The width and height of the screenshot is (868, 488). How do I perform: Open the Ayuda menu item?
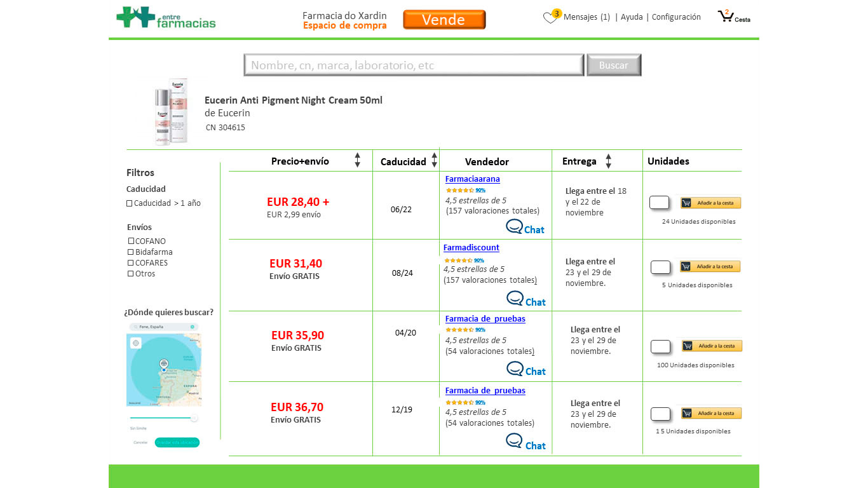tap(632, 17)
